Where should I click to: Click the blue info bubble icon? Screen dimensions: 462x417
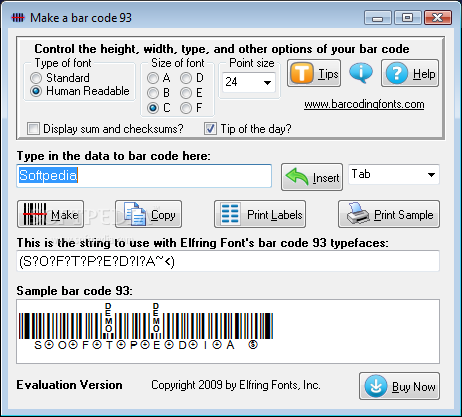coord(361,72)
